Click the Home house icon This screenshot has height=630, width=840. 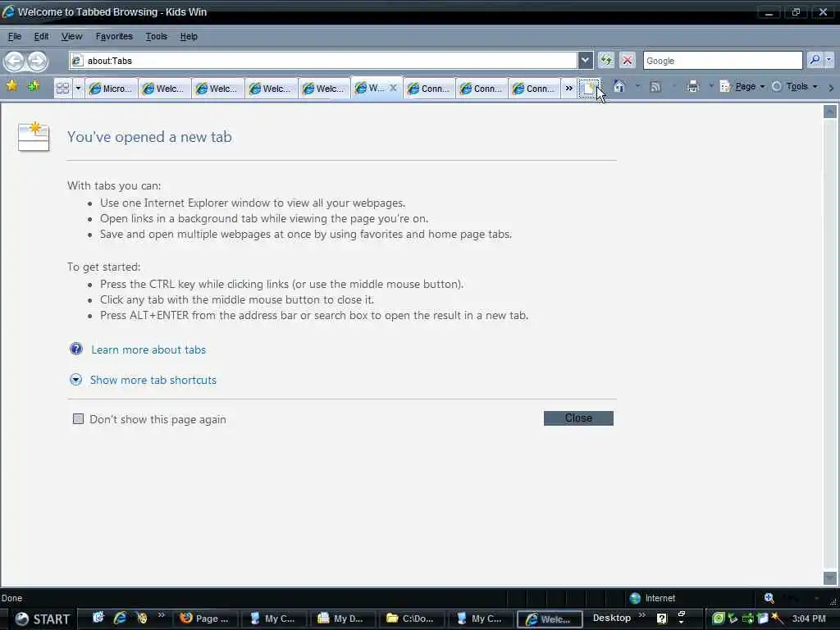pos(619,86)
